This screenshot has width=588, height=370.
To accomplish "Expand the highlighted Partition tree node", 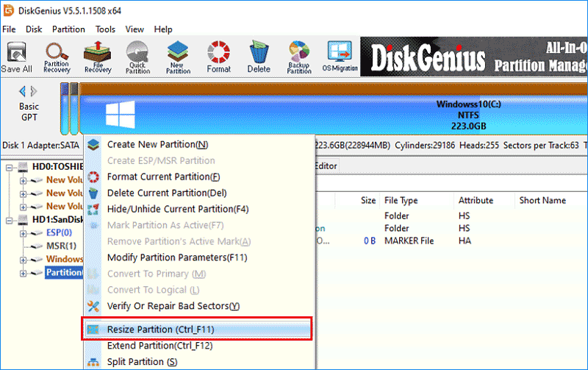I will tap(24, 274).
